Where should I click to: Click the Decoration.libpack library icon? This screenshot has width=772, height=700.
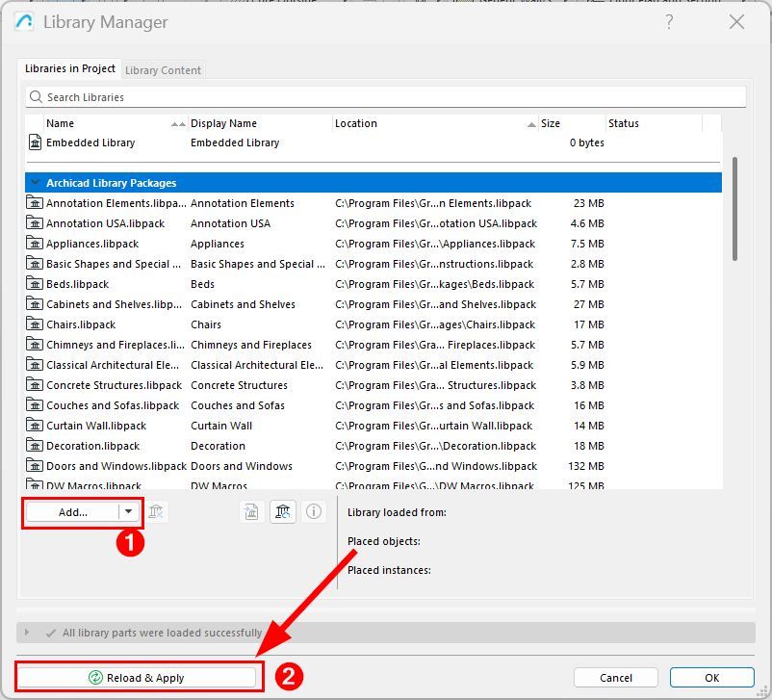35,445
